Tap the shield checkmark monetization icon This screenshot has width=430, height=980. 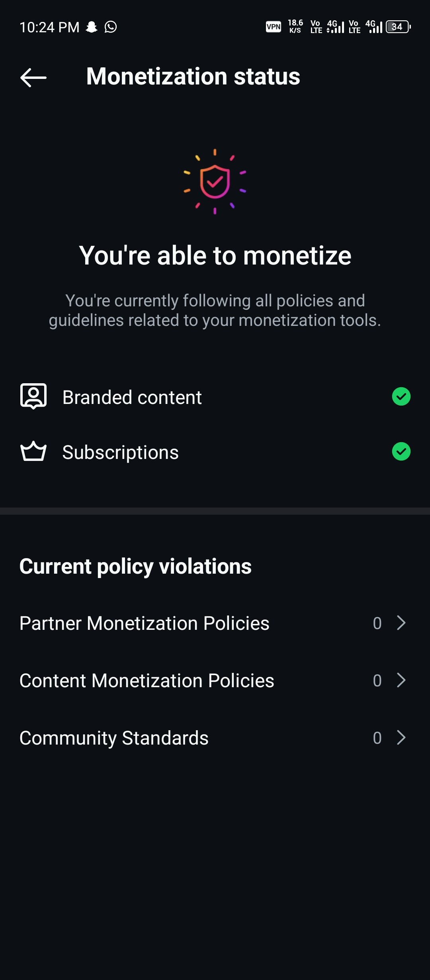pos(215,182)
